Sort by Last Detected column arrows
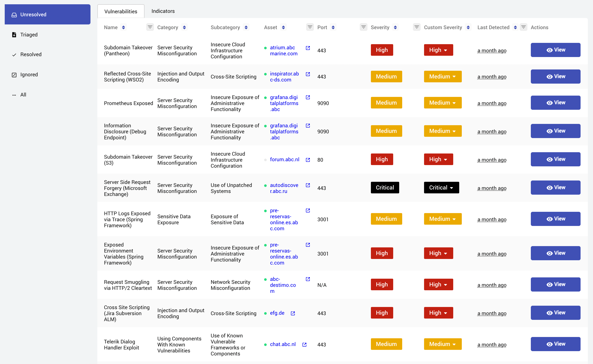 (x=515, y=27)
